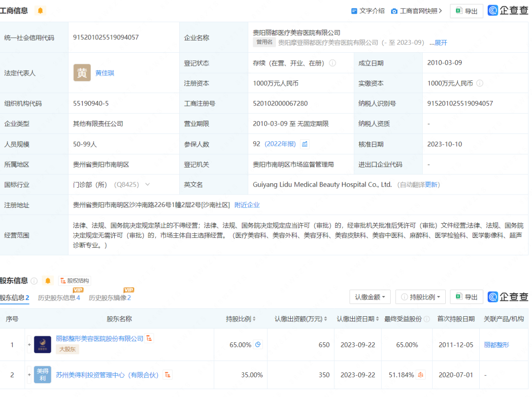Click 贵阳市南明区市场监督管理局 registration authority
532x397 pixels.
tap(294, 165)
